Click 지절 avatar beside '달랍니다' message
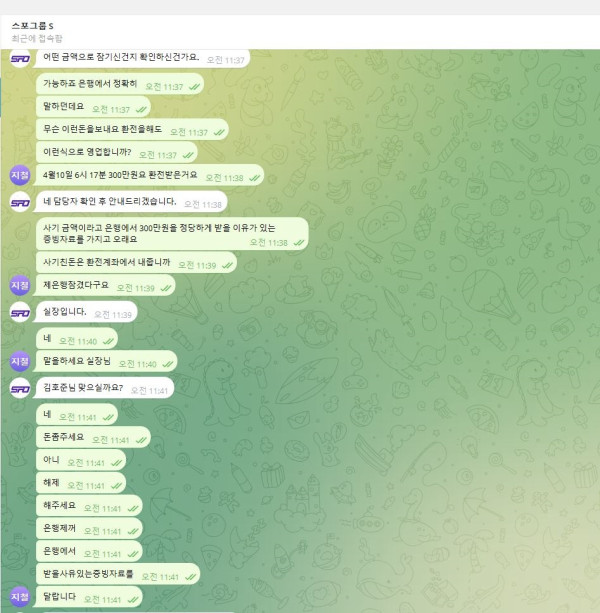This screenshot has height=613, width=600. (x=20, y=598)
